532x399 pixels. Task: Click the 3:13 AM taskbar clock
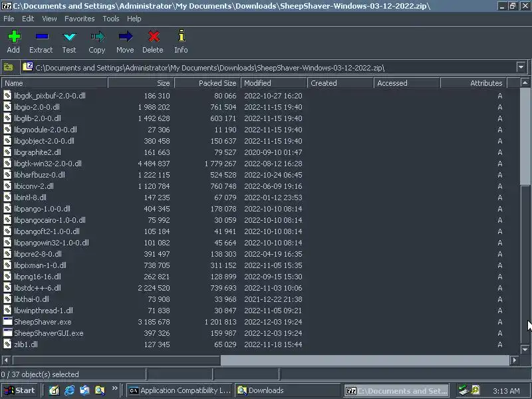point(506,391)
